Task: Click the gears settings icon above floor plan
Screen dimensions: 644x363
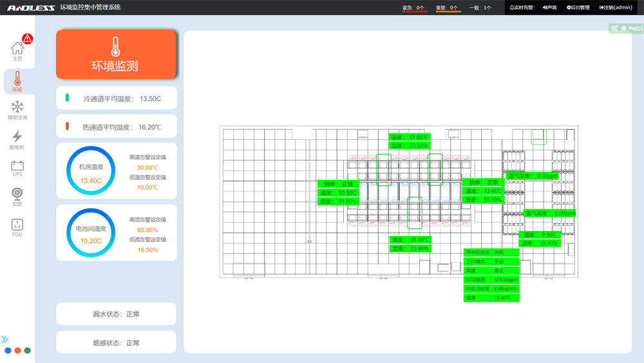Action: click(x=614, y=28)
